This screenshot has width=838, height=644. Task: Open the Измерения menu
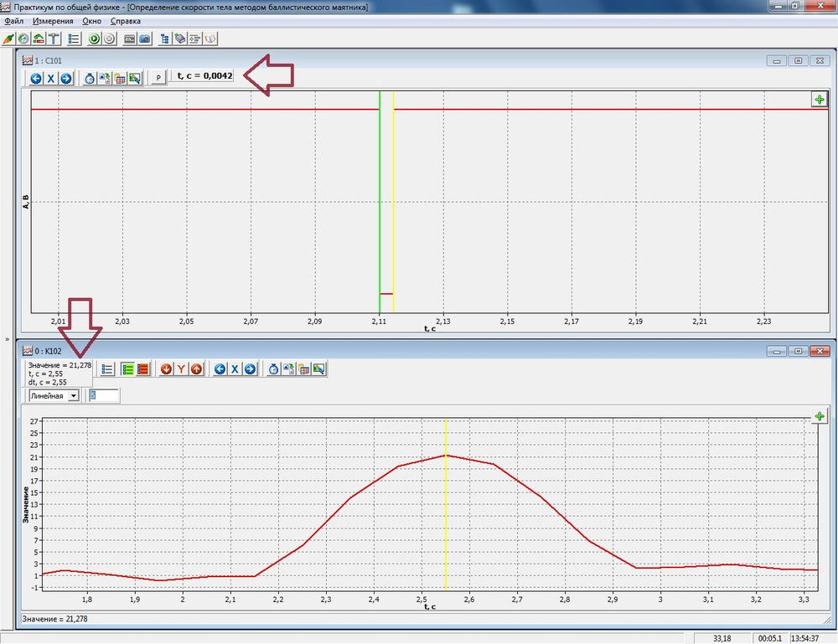[x=54, y=21]
